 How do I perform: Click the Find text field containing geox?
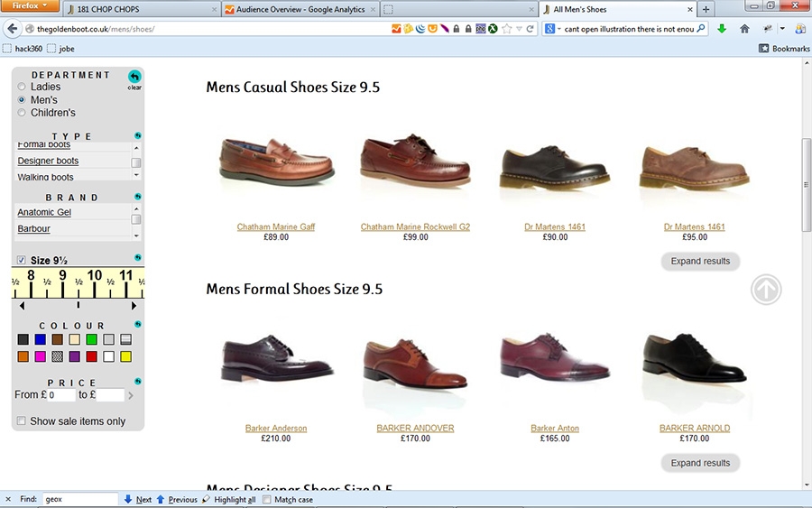click(79, 499)
